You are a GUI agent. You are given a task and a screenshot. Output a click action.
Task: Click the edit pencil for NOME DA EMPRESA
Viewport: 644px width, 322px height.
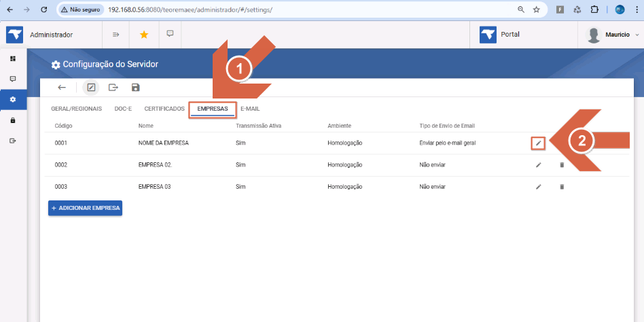pos(538,143)
